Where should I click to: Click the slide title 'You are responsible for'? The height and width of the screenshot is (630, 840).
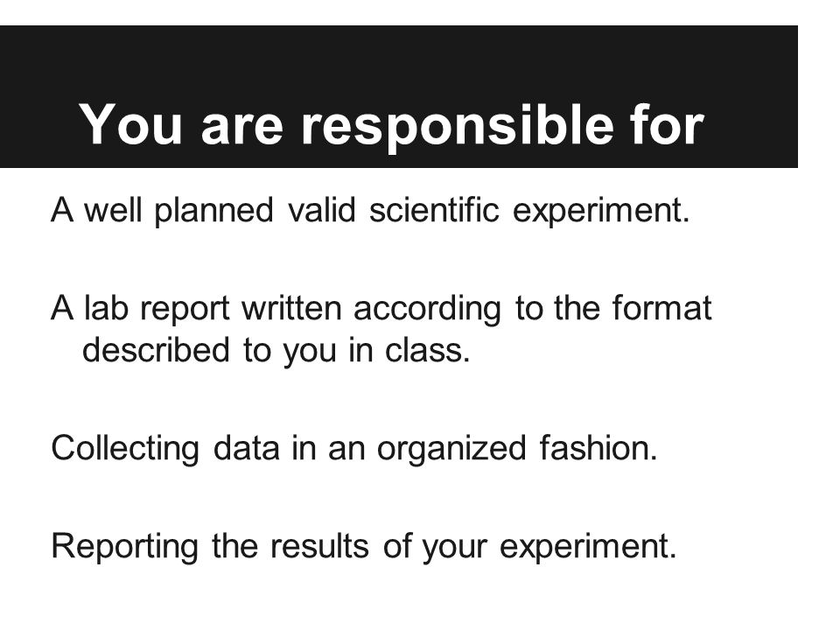click(x=391, y=125)
